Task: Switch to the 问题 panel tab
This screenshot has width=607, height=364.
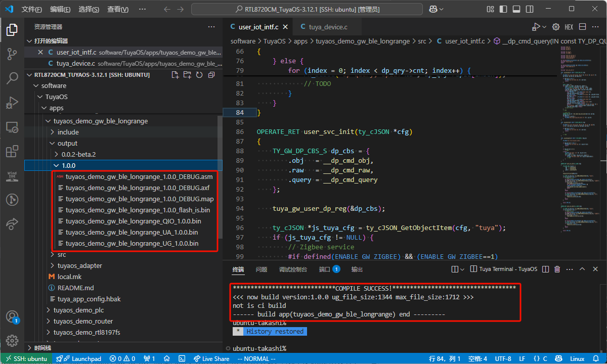Action: (x=262, y=269)
